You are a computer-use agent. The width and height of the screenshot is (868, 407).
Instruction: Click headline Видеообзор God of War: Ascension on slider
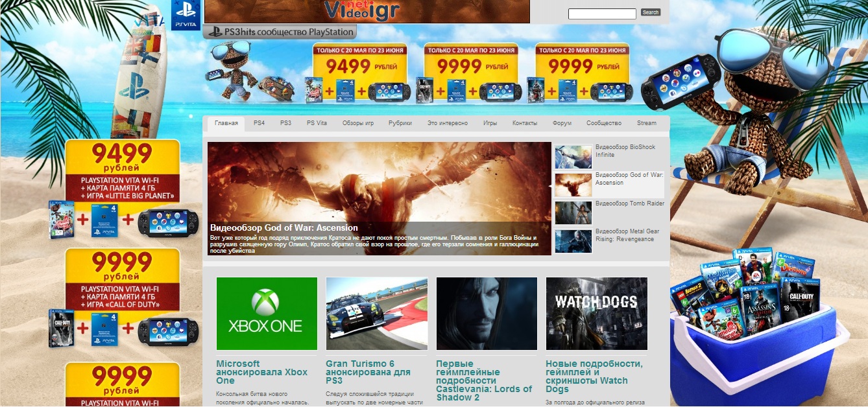pyautogui.click(x=284, y=227)
